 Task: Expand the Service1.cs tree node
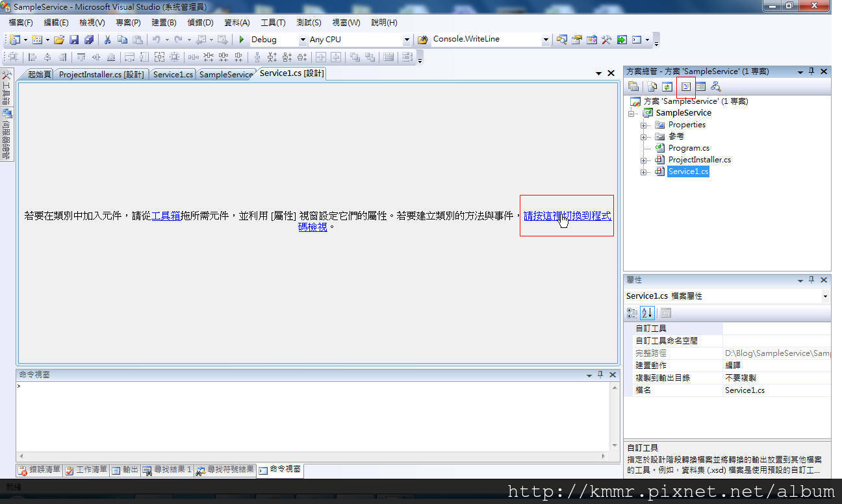pos(644,171)
